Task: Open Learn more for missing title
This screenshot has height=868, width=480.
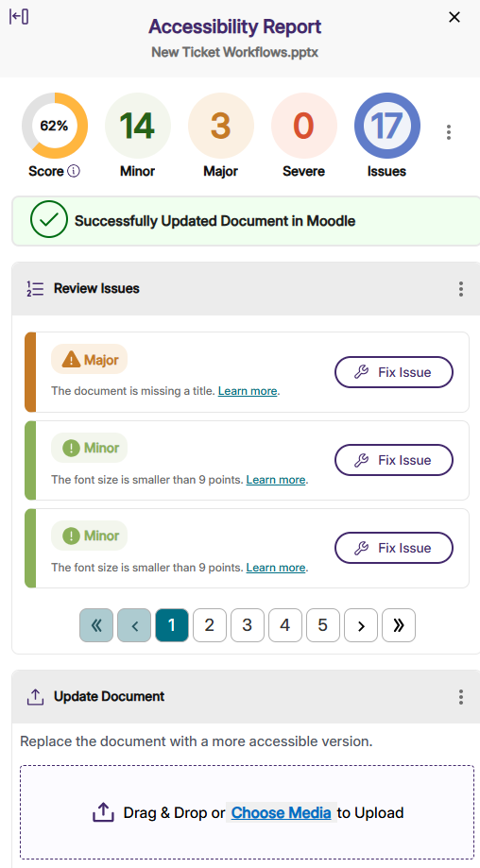Action: click(x=248, y=391)
